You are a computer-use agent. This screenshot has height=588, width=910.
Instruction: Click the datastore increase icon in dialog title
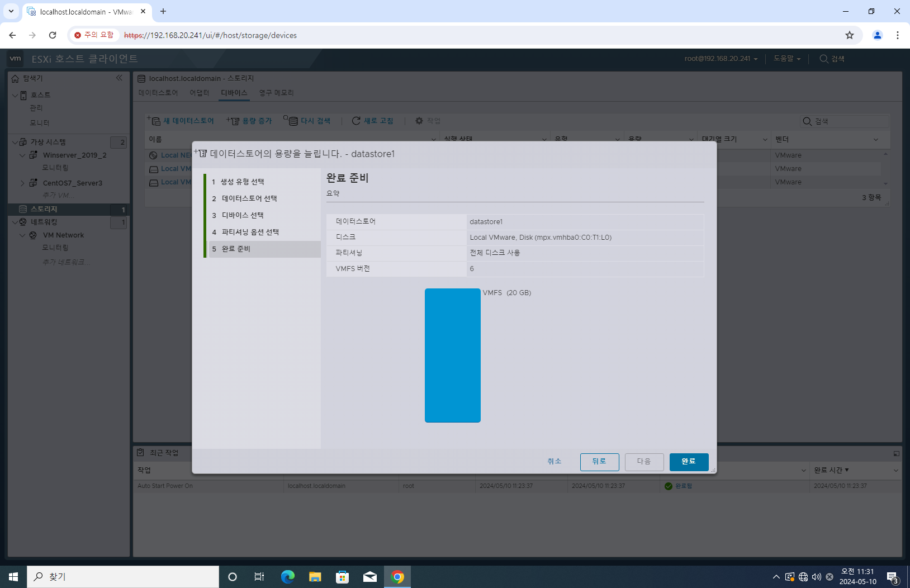tap(201, 153)
